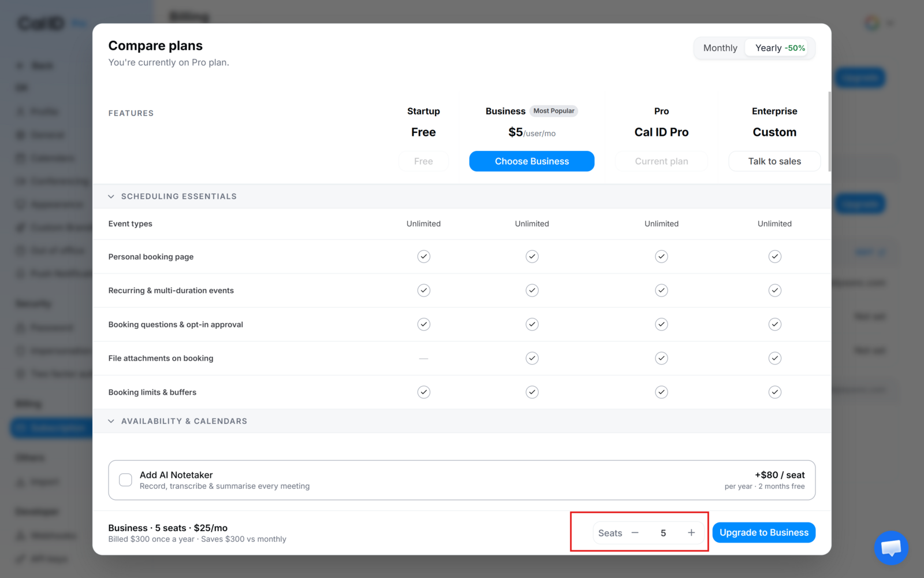Click Business checkmark for Personal booking page
924x578 pixels.
coord(532,257)
